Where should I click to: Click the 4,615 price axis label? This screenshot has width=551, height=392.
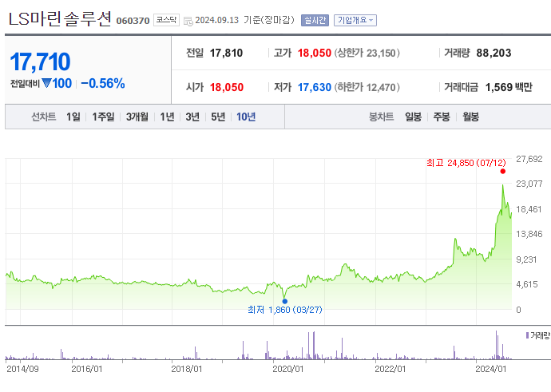point(527,284)
